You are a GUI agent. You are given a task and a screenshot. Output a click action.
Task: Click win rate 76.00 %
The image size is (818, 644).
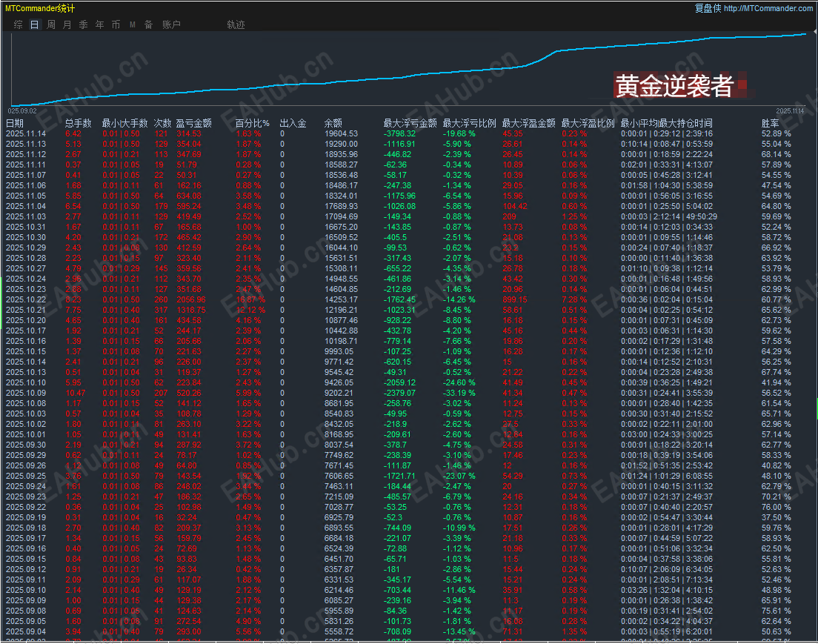tap(777, 507)
